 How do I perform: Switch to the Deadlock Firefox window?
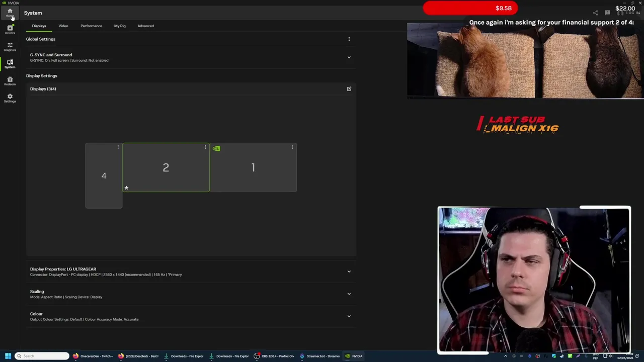(138, 356)
